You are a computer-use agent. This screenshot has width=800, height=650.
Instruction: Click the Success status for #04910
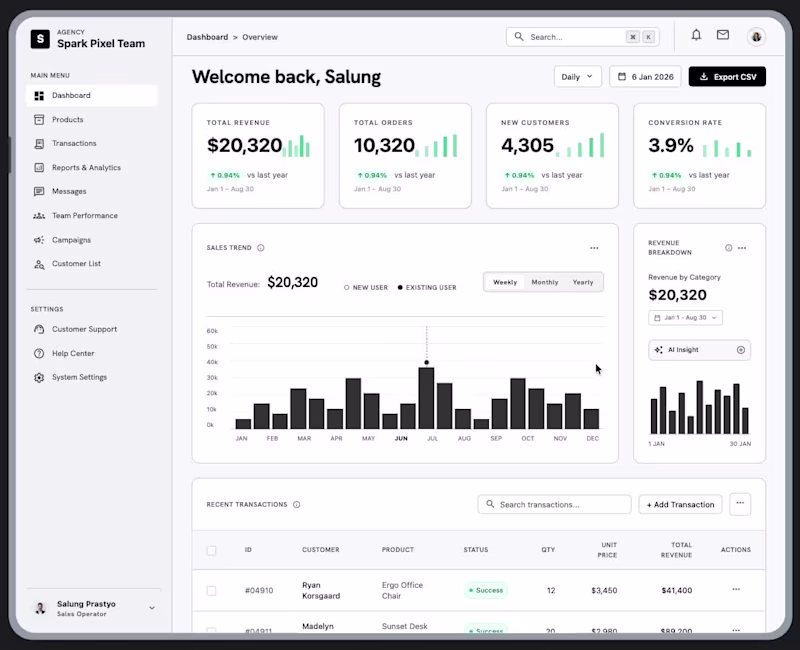(486, 590)
